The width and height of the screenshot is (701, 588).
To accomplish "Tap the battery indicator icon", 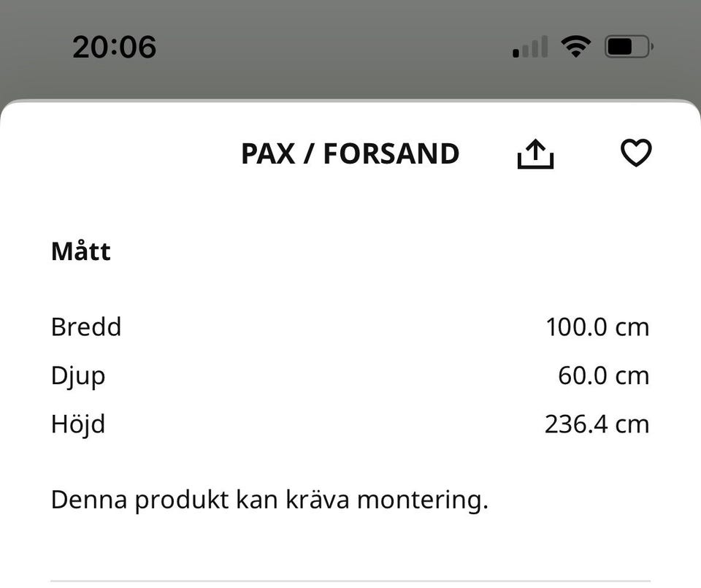I will (x=628, y=47).
